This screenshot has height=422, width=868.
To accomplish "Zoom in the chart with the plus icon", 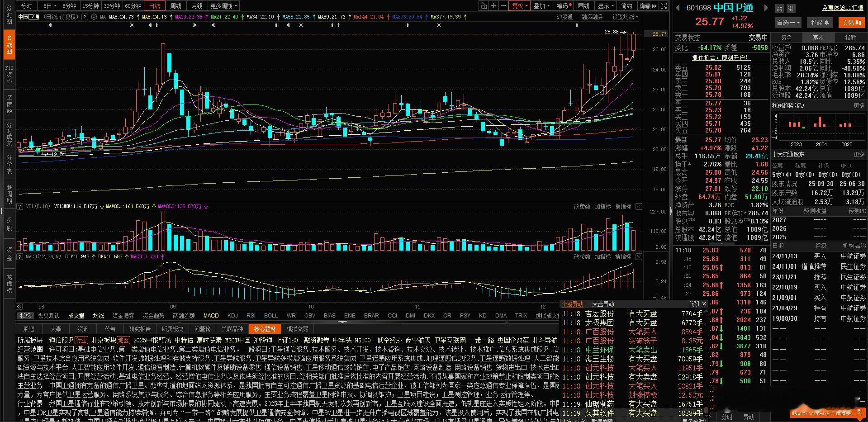I will tap(494, 6).
